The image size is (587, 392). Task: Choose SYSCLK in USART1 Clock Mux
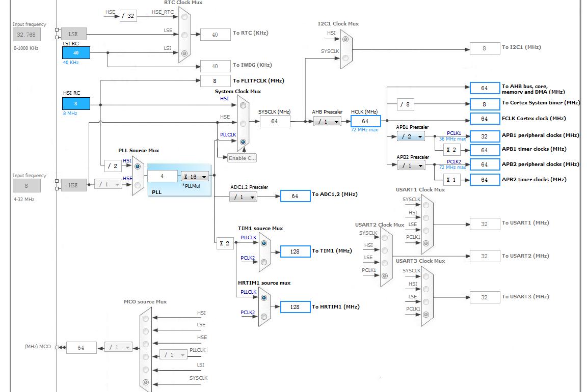(x=426, y=205)
